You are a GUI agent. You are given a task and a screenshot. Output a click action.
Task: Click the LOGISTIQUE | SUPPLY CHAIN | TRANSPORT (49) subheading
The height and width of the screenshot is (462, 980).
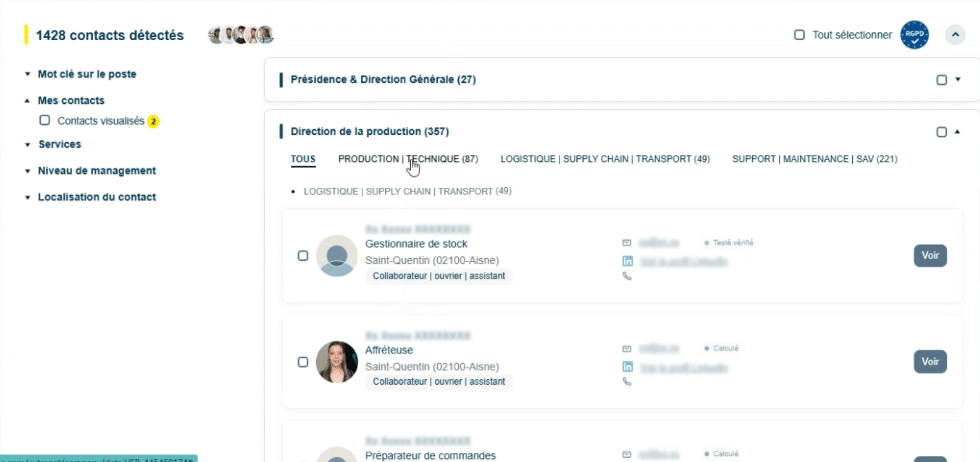(407, 191)
